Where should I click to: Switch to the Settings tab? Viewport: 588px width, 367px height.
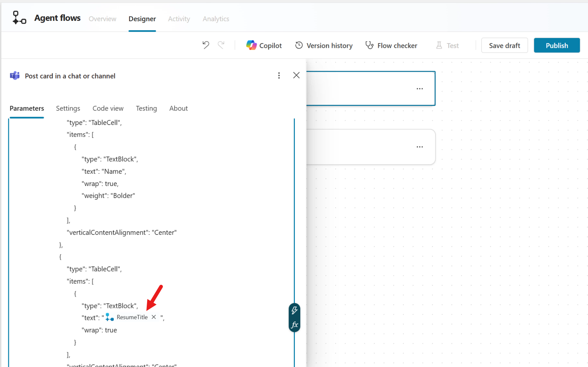(68, 108)
